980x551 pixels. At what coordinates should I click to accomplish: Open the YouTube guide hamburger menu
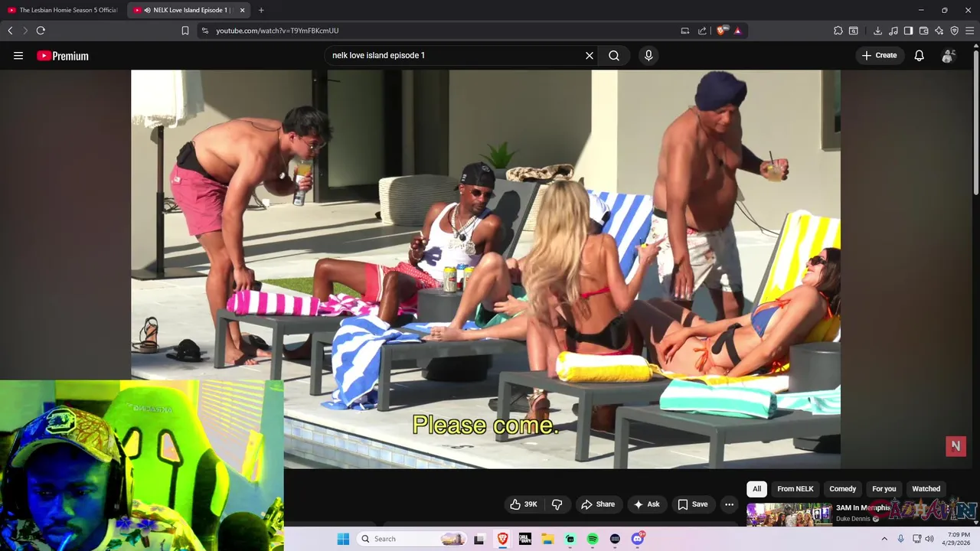click(x=18, y=55)
